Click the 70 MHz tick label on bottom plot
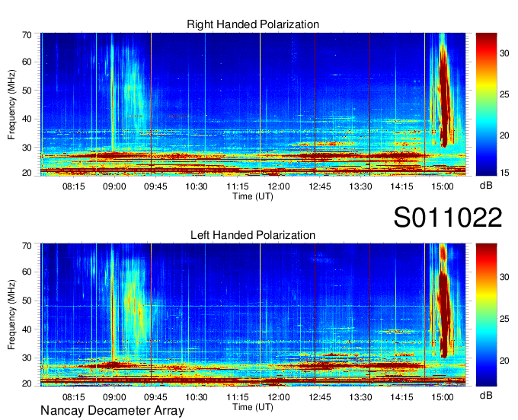 [x=27, y=246]
